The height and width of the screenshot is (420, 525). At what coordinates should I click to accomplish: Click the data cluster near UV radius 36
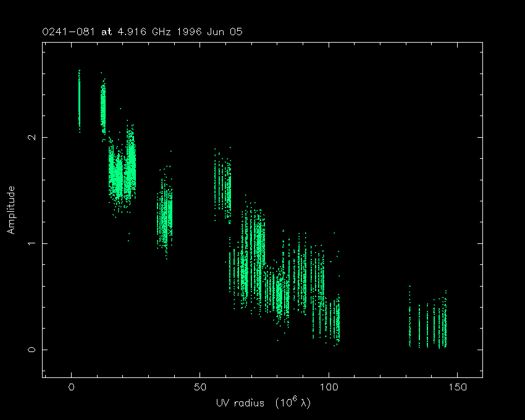165,213
